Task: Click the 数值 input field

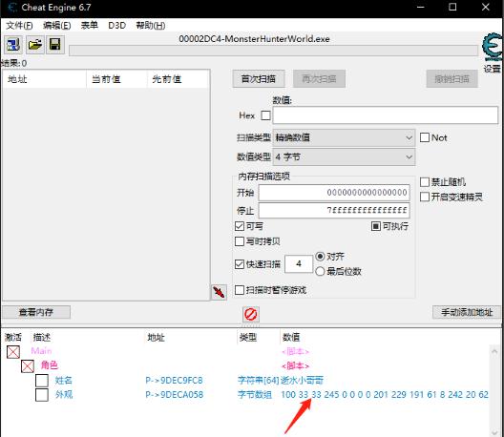Action: (x=385, y=115)
